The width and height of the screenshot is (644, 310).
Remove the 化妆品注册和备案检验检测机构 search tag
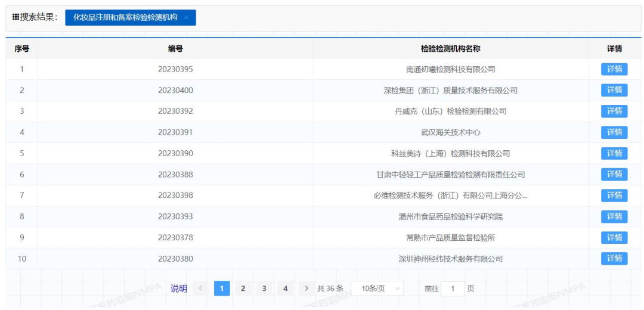186,18
